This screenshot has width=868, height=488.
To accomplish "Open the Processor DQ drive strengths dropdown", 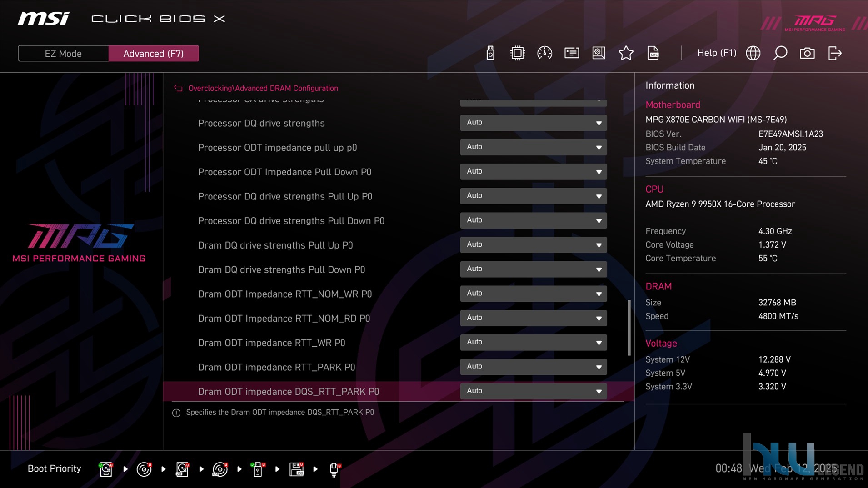I will tap(533, 123).
